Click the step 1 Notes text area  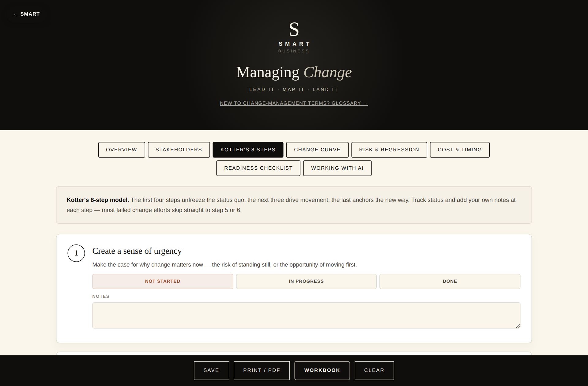(306, 316)
